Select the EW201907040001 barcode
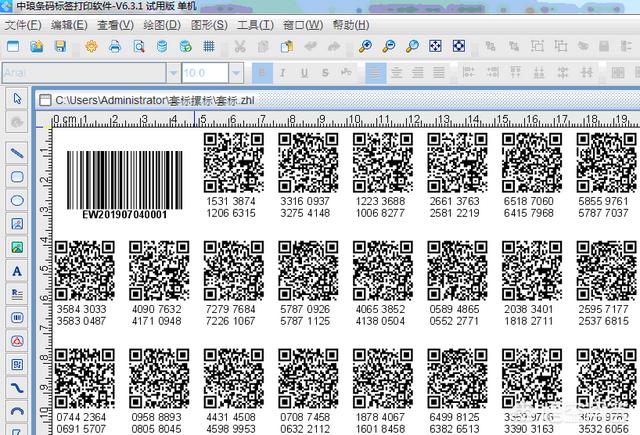 pyautogui.click(x=124, y=185)
